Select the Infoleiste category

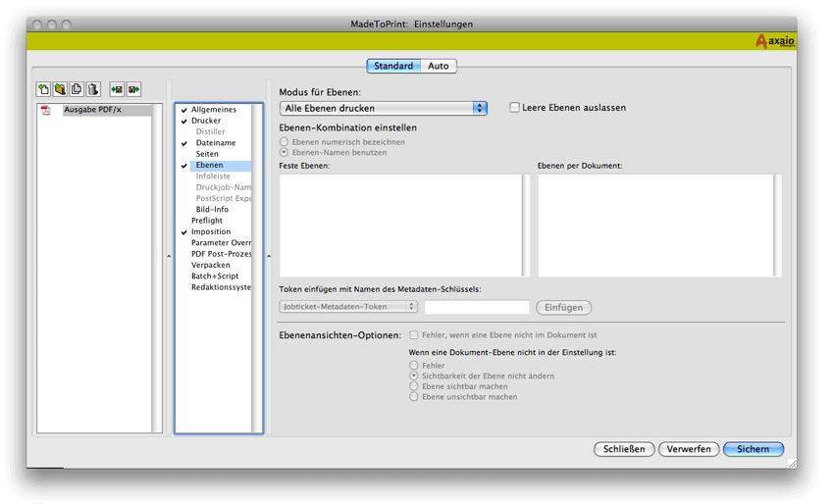click(213, 176)
